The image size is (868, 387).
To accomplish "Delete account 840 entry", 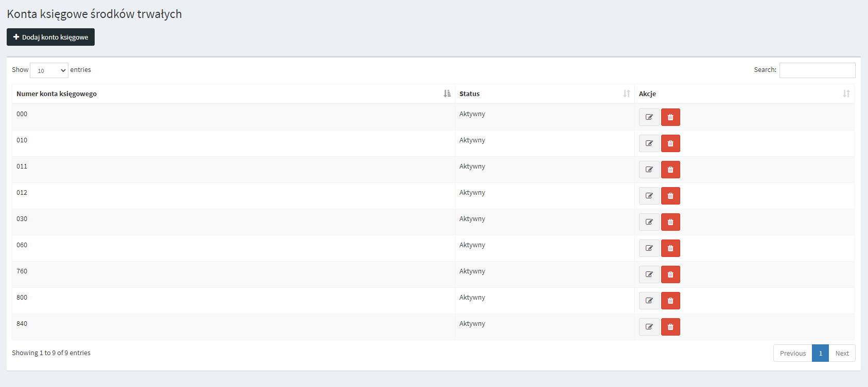I will [x=670, y=327].
